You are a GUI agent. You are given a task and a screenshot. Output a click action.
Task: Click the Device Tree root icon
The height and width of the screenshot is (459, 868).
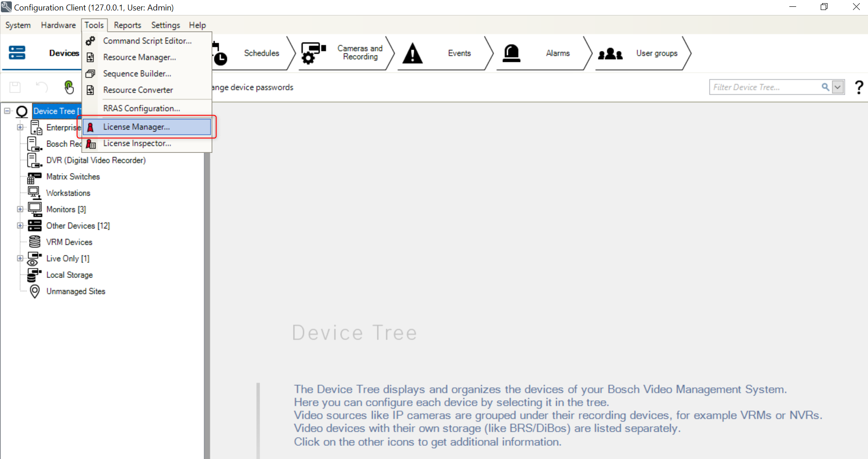tap(22, 111)
